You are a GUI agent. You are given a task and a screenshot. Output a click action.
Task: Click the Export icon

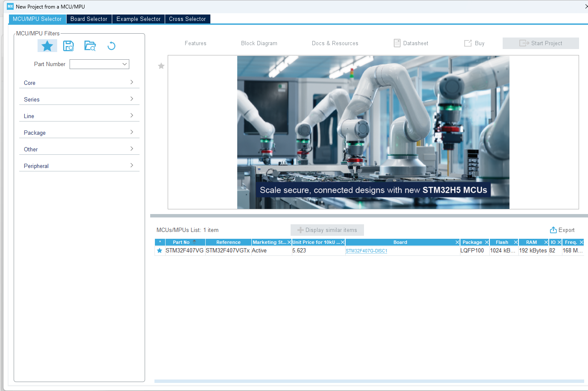click(x=553, y=230)
